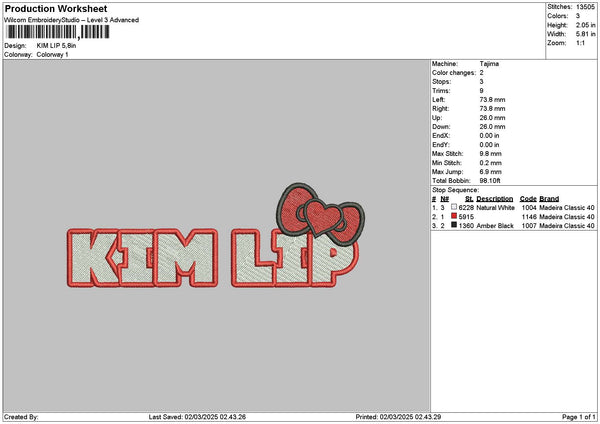Image resolution: width=600 pixels, height=424 pixels.
Task: Click the Down 26.0 mm value
Action: (492, 127)
